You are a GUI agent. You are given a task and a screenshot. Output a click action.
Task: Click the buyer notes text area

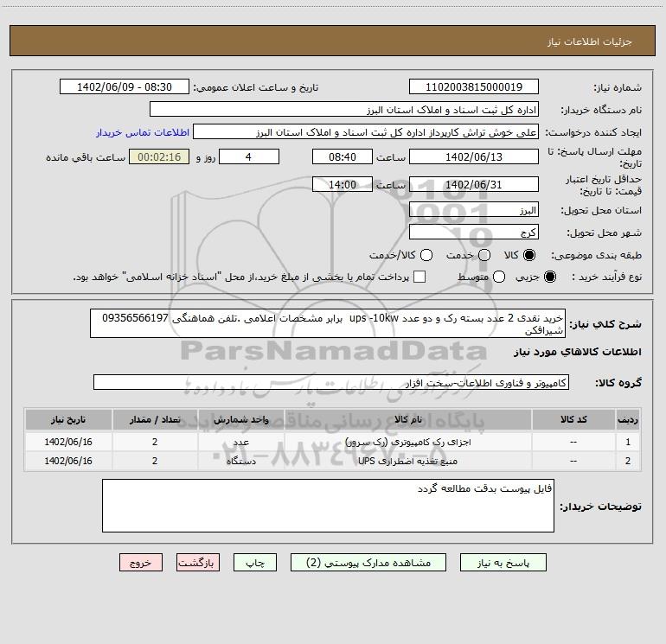pos(328,506)
